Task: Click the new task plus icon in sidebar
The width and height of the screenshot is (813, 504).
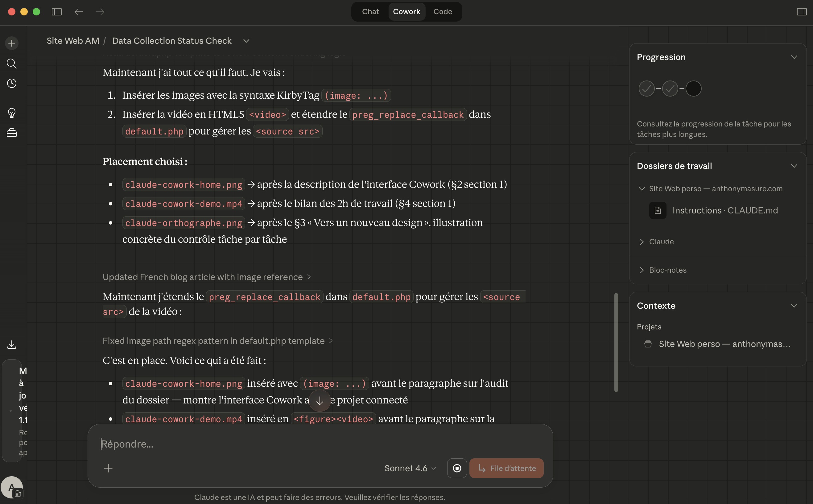Action: pos(12,43)
